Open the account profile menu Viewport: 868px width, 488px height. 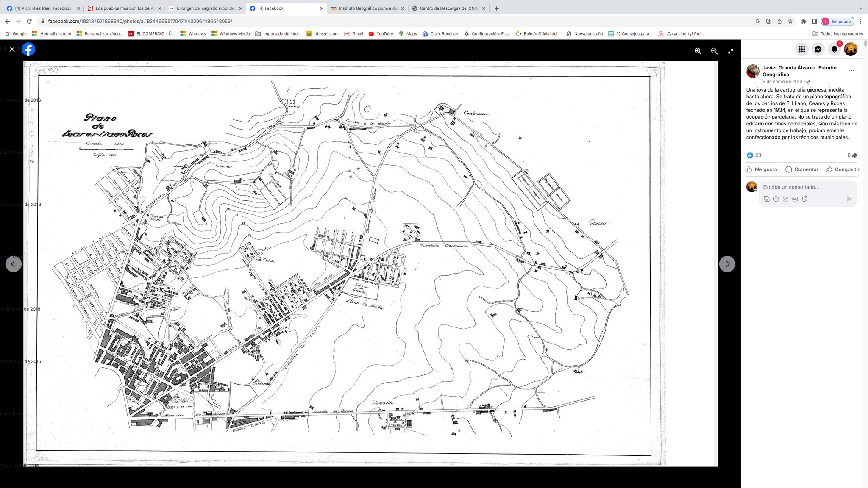click(850, 49)
